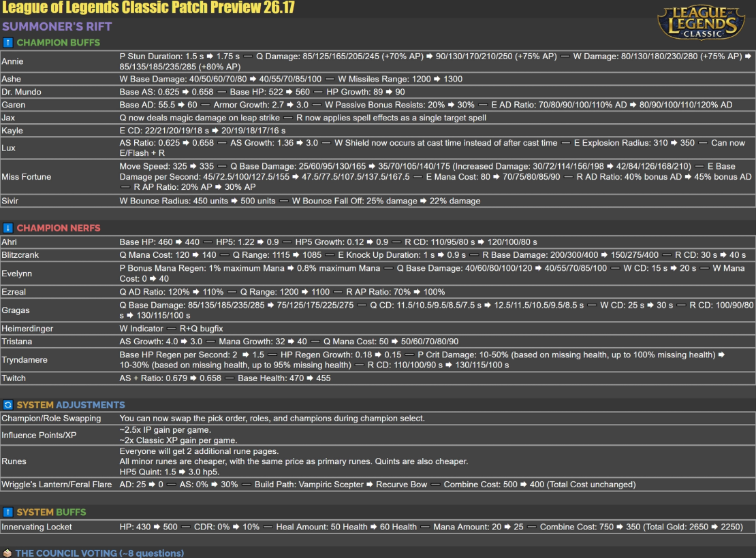The height and width of the screenshot is (558, 756).
Task: Click Ezreal's Q AD Ratio change text
Action: (x=172, y=292)
